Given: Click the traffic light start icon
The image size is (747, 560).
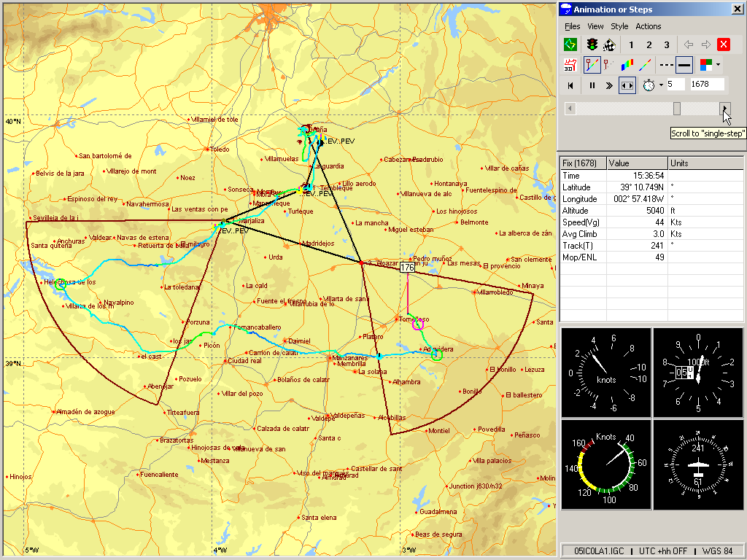Looking at the screenshot, I should pyautogui.click(x=592, y=44).
